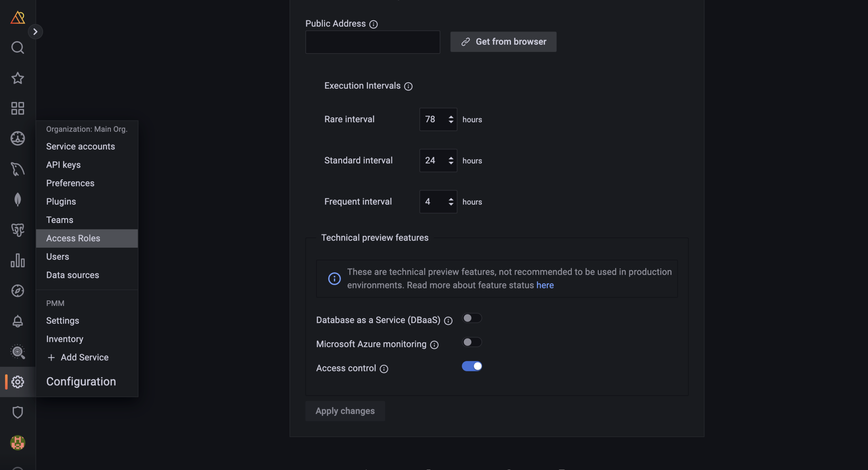The width and height of the screenshot is (868, 470).
Task: Increment the Rare interval value
Action: click(451, 117)
